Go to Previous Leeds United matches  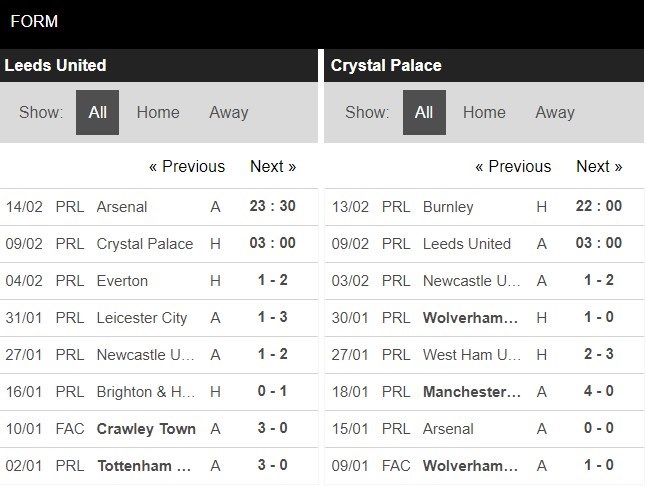click(187, 166)
